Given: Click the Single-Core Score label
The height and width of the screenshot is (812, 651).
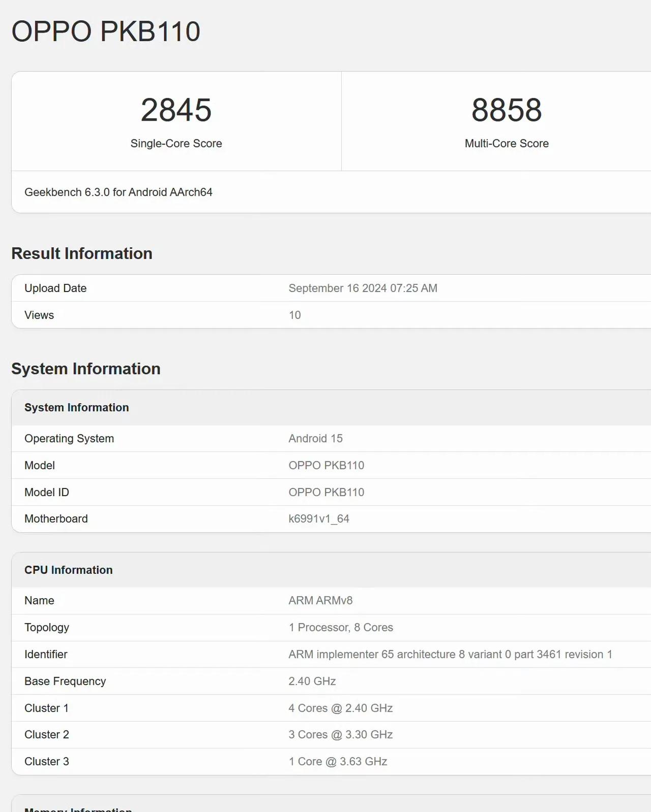Looking at the screenshot, I should pyautogui.click(x=176, y=143).
